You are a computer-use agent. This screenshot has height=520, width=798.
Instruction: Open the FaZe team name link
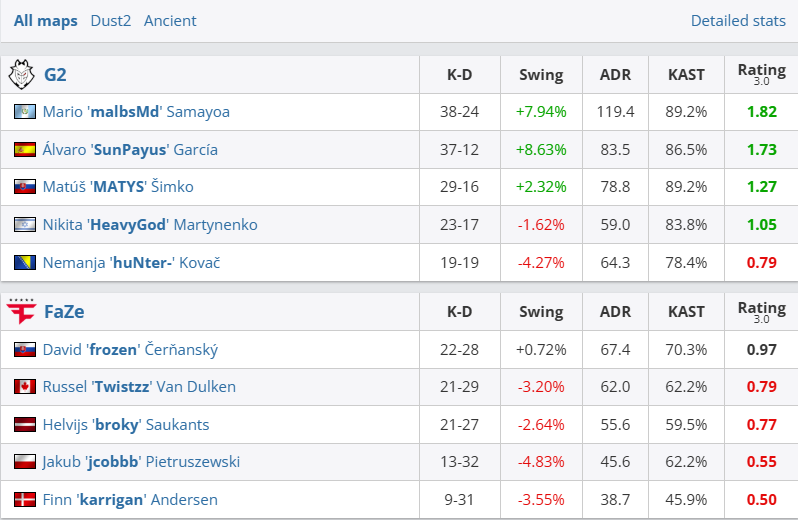[x=64, y=311]
